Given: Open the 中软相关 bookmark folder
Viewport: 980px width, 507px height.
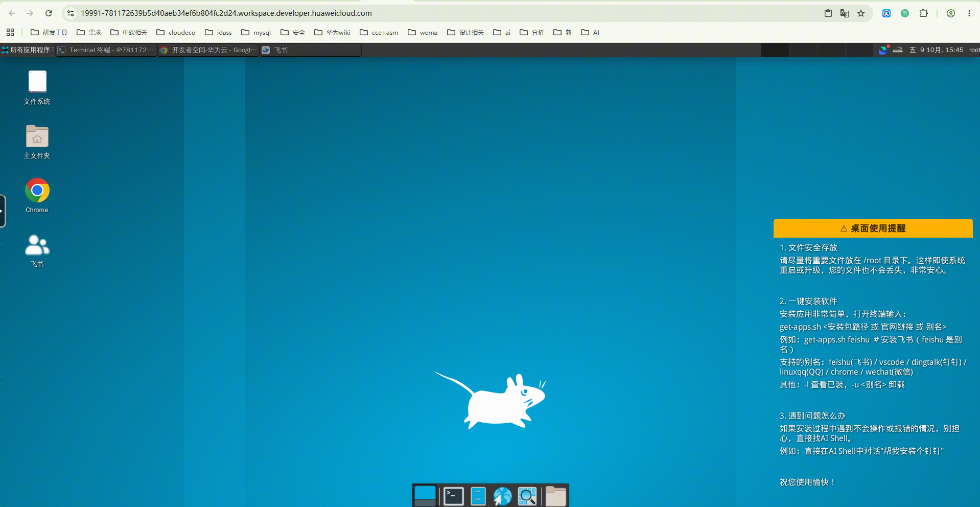Looking at the screenshot, I should click(129, 32).
